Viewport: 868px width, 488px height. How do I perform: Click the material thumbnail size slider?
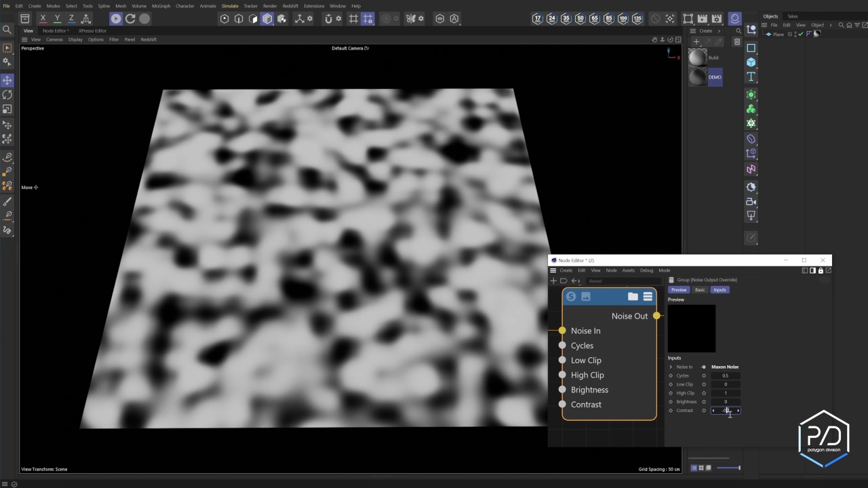click(729, 468)
